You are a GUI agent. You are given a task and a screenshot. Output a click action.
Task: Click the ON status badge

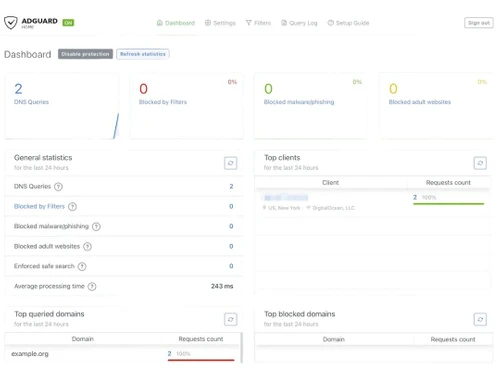click(x=68, y=23)
